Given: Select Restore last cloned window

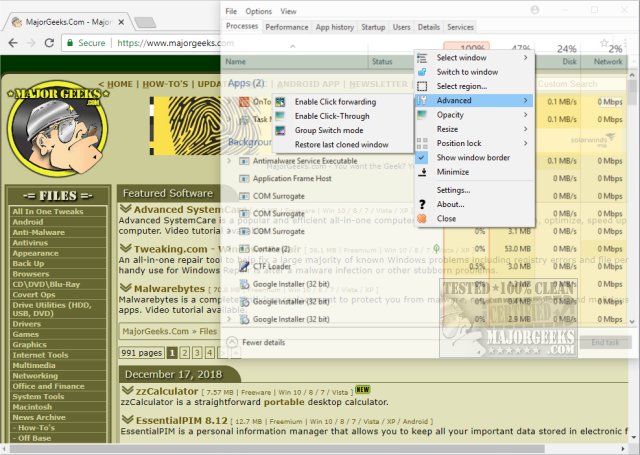Looking at the screenshot, I should point(342,145).
